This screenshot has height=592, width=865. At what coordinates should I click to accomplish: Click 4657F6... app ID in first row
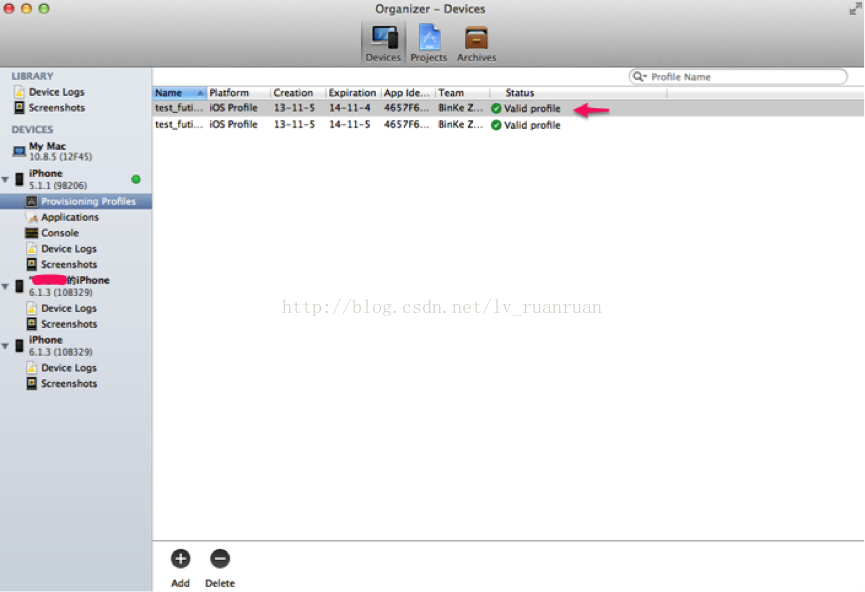(x=406, y=108)
